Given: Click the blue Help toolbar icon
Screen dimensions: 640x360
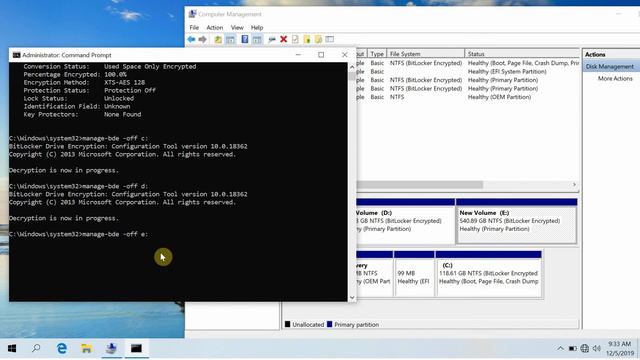Looking at the screenshot, I should tap(245, 40).
